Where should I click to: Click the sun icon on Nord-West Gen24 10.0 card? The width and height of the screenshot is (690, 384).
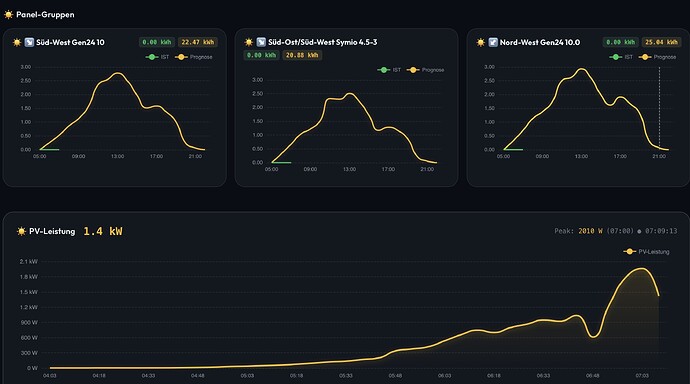pyautogui.click(x=481, y=43)
